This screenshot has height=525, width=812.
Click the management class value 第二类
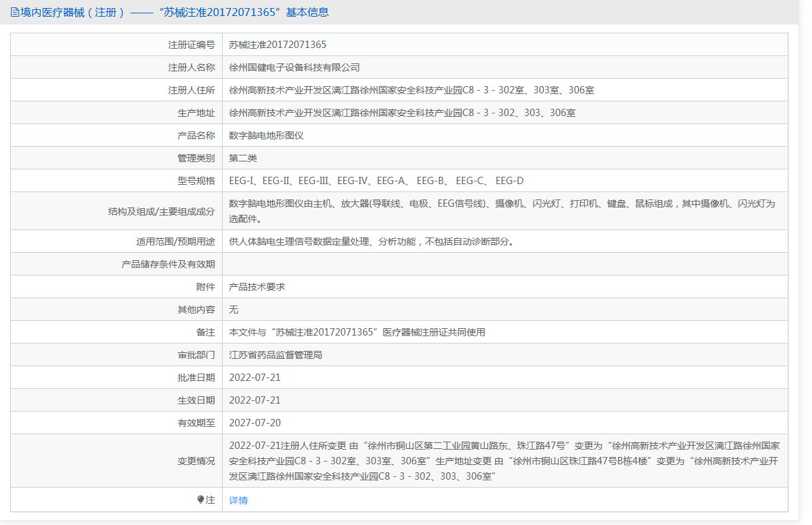pos(243,158)
